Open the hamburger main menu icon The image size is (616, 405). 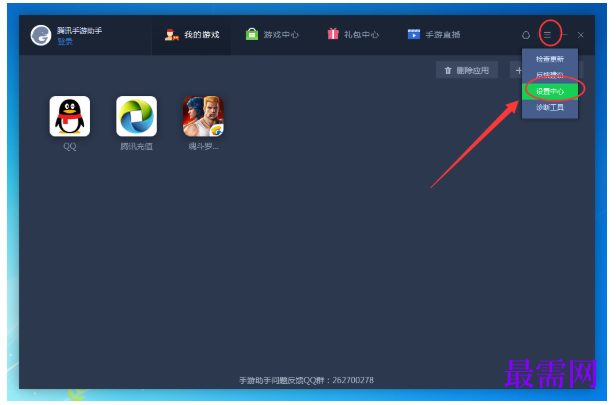point(547,35)
